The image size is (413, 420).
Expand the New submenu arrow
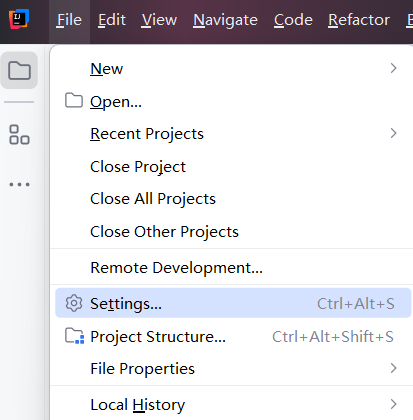click(x=394, y=68)
